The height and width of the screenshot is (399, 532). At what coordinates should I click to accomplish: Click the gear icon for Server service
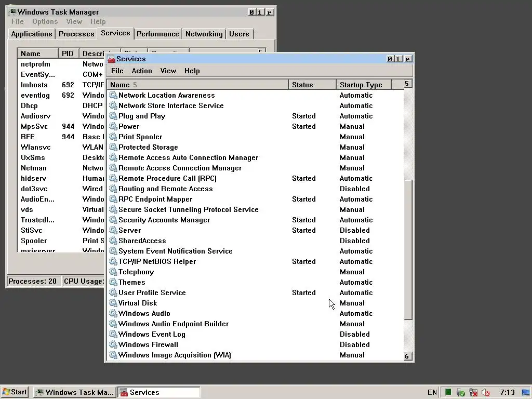tap(113, 230)
